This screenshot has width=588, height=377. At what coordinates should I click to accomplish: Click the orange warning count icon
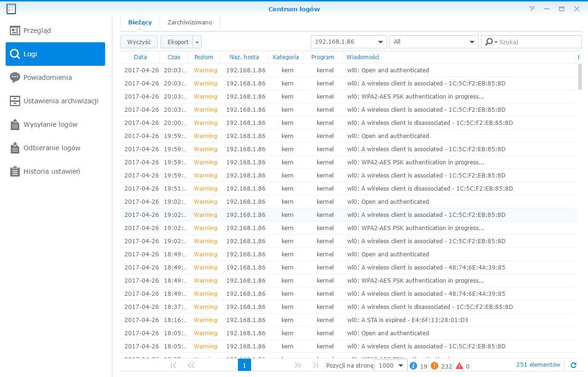click(x=435, y=366)
